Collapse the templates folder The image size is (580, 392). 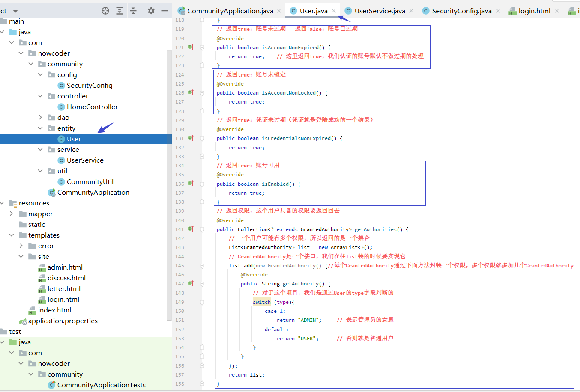(12, 235)
